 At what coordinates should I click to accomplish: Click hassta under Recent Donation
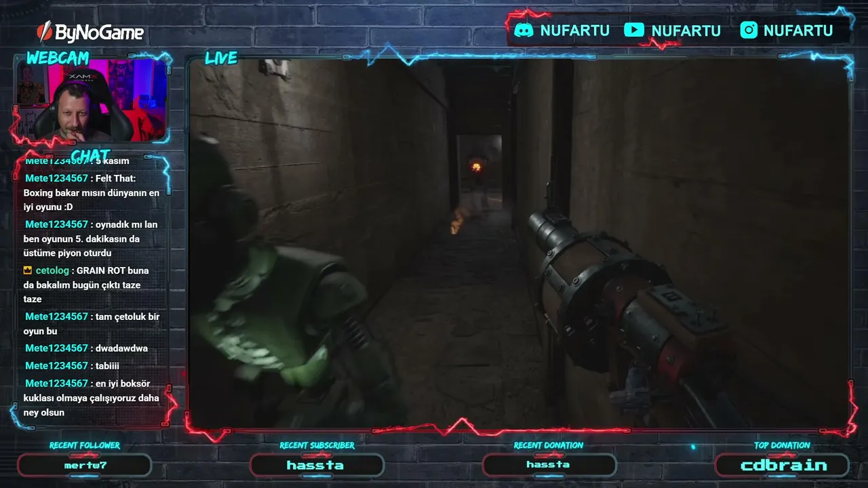pos(548,465)
